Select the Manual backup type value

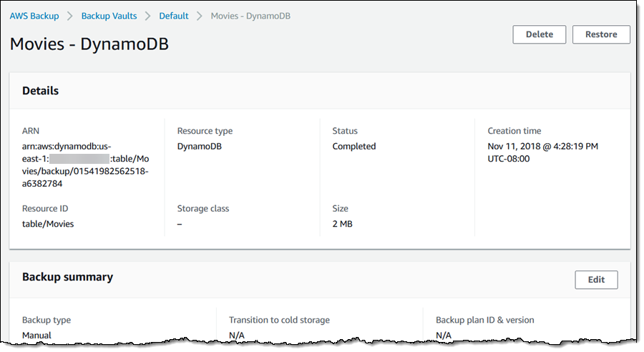pos(36,335)
